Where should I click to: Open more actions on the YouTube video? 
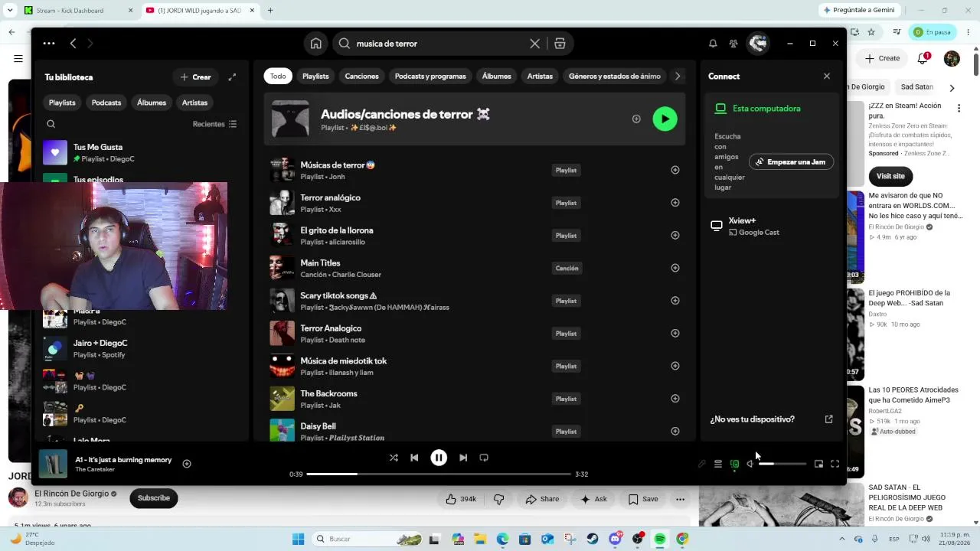(680, 499)
